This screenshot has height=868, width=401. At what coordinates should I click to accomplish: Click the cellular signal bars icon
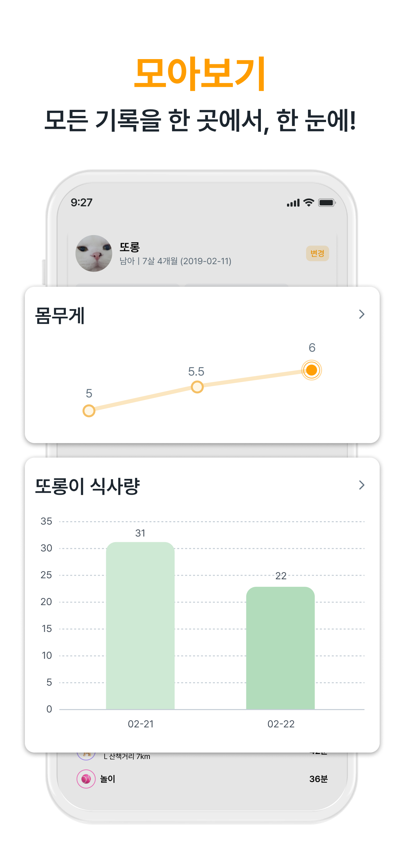click(x=294, y=203)
